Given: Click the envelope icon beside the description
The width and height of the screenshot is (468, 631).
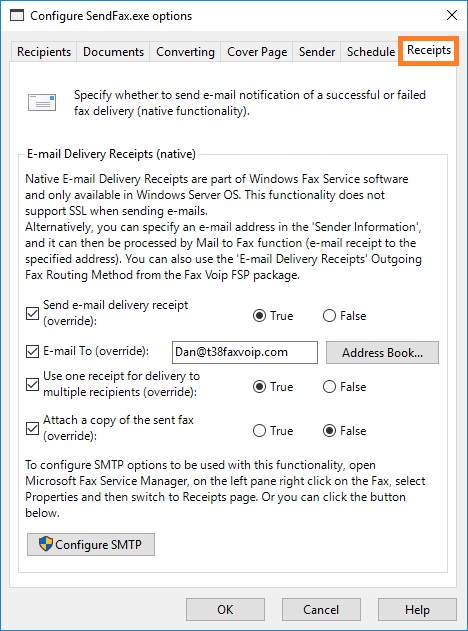Looking at the screenshot, I should 42,103.
